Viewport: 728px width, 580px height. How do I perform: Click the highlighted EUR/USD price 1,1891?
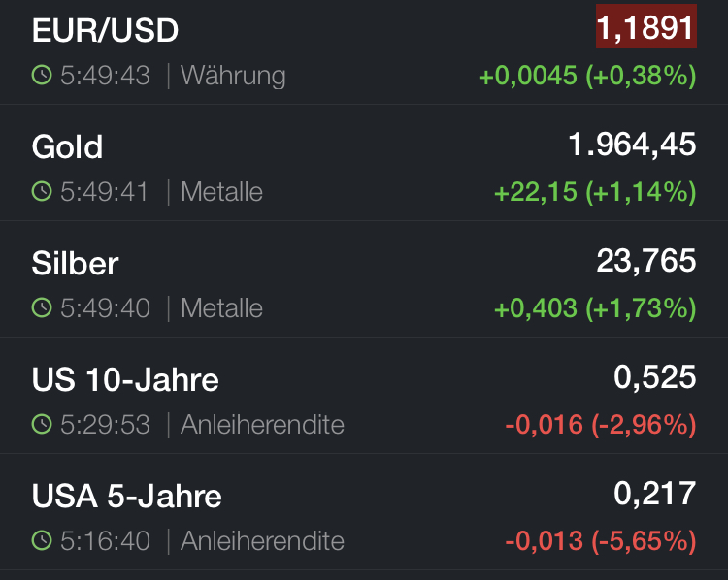tap(645, 27)
